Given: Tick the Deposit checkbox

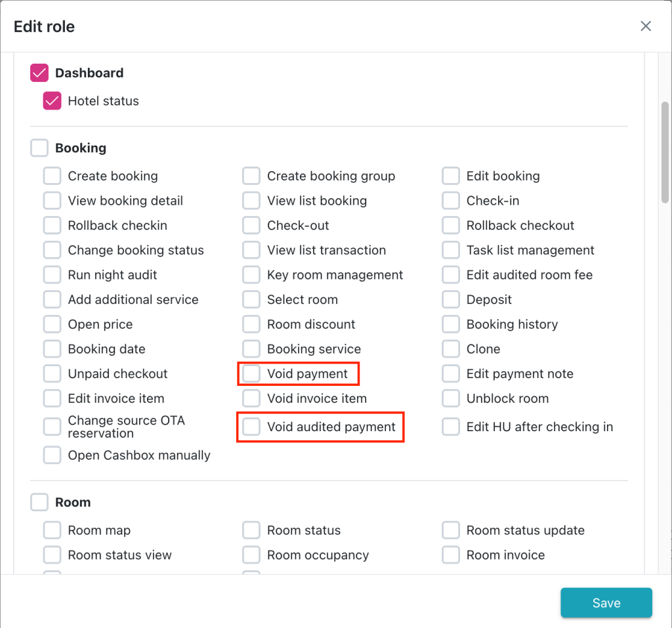Looking at the screenshot, I should (x=451, y=300).
